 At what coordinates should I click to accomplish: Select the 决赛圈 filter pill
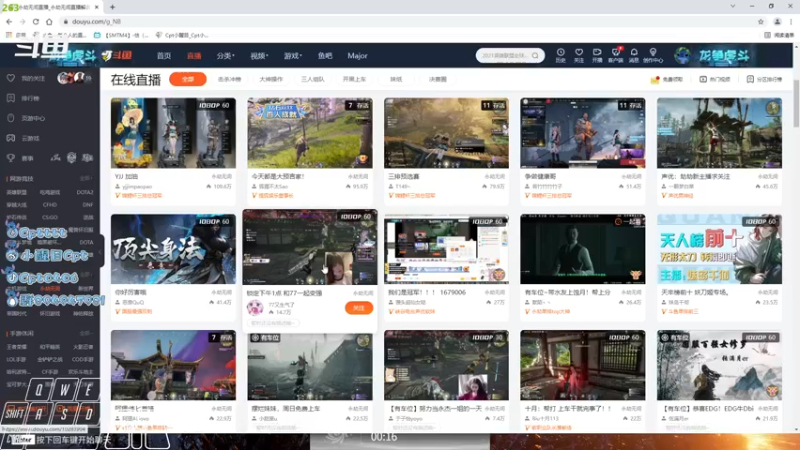(x=438, y=79)
